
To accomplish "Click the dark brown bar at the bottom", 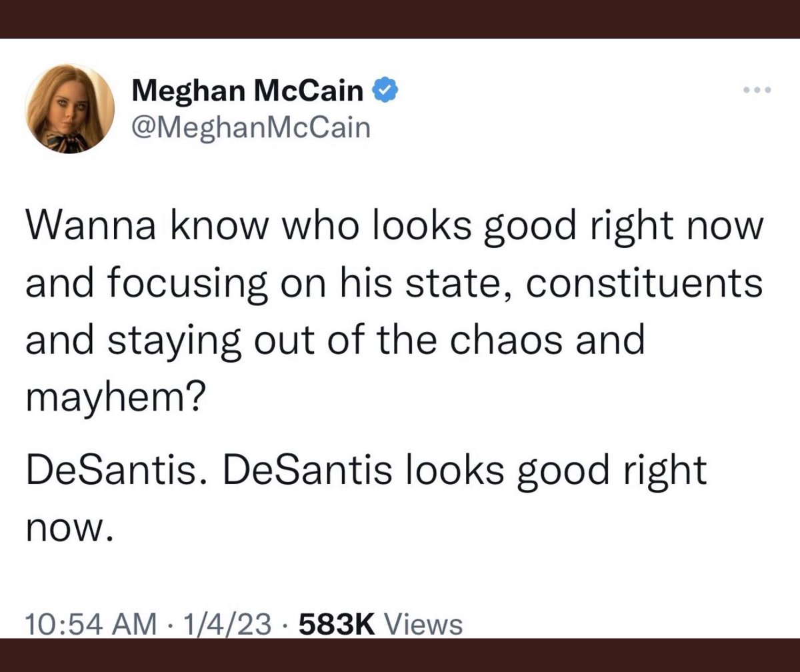I will [400, 657].
